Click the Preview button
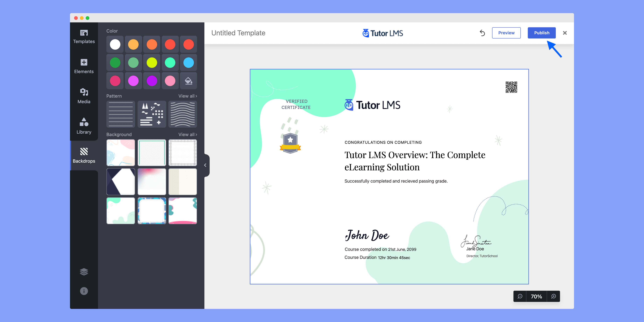Image resolution: width=644 pixels, height=322 pixels. pos(506,33)
